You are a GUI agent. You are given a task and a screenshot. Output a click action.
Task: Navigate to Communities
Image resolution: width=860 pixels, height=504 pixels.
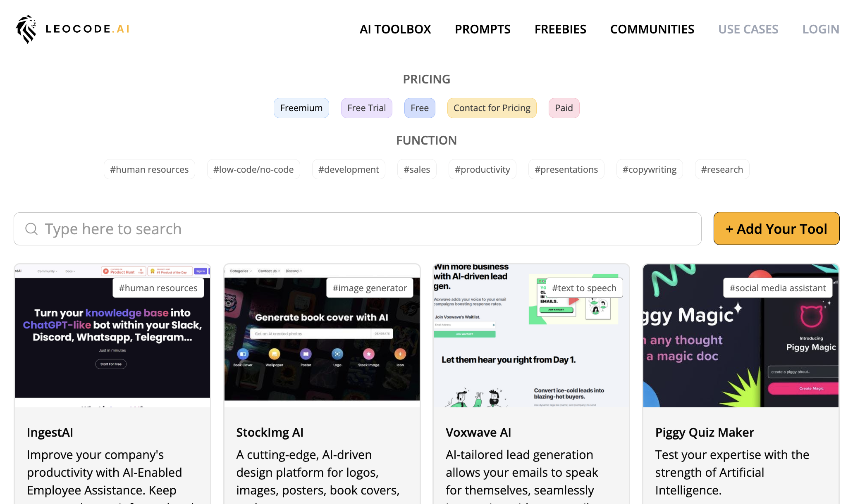tap(652, 29)
